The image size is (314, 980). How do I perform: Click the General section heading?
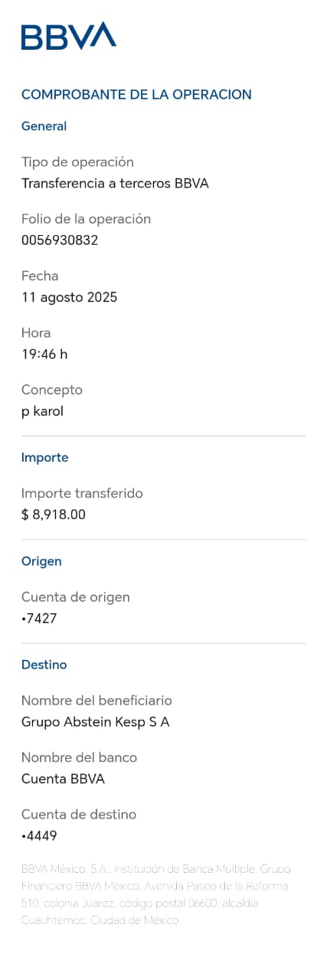[44, 126]
